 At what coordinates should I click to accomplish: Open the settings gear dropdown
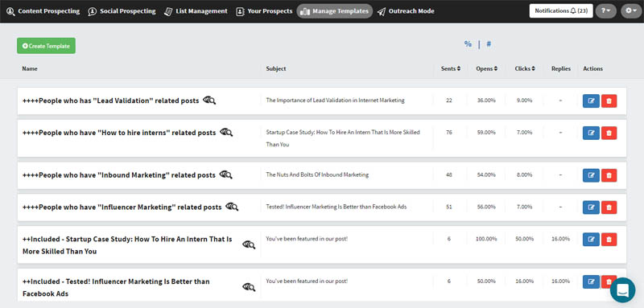631,11
